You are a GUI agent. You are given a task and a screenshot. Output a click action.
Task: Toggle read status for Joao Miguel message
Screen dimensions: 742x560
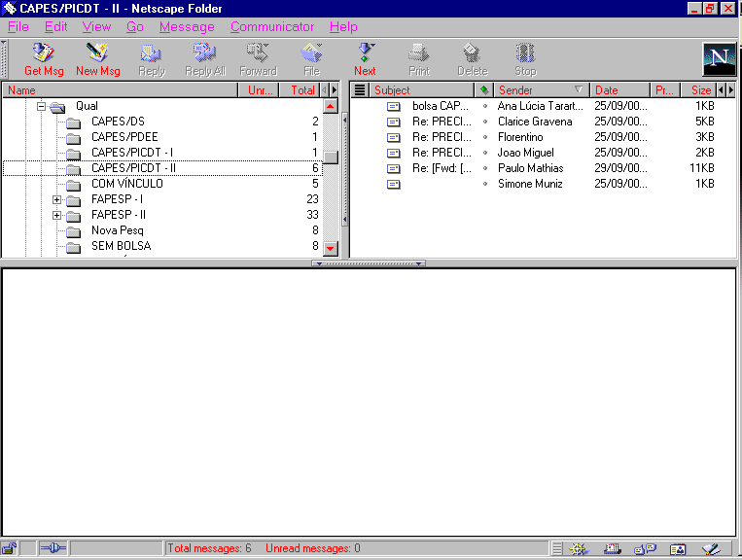coord(485,153)
